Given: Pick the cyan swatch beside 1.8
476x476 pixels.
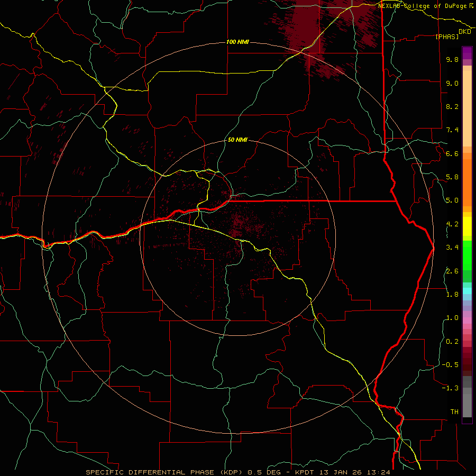Looking at the screenshot, I should coord(467,290).
